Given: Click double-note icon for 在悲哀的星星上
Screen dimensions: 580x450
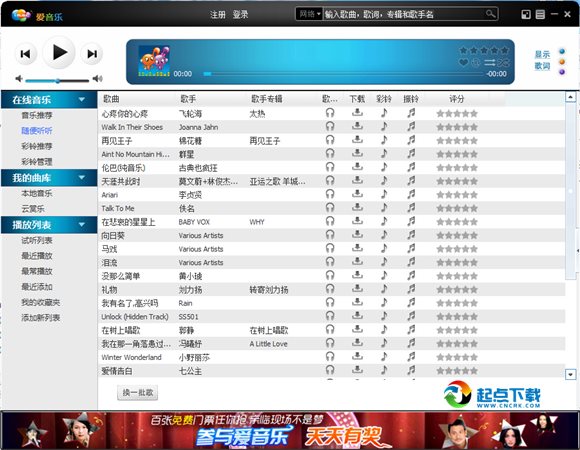Looking at the screenshot, I should pyautogui.click(x=411, y=221).
